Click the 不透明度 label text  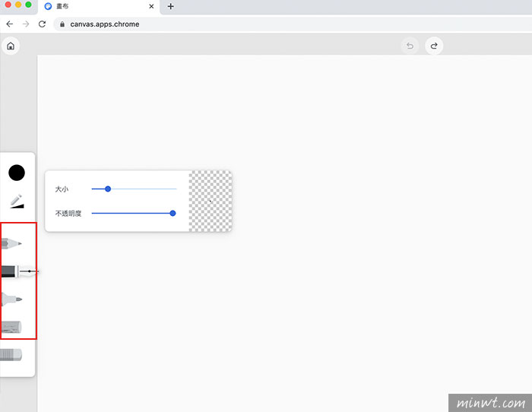click(68, 213)
